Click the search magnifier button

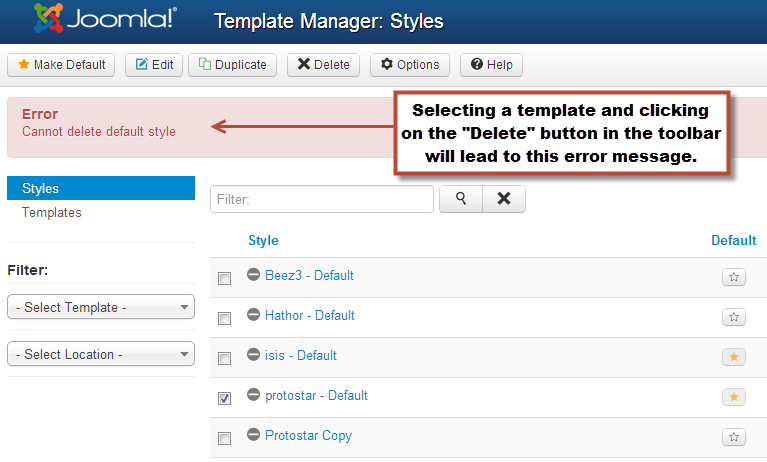point(461,199)
